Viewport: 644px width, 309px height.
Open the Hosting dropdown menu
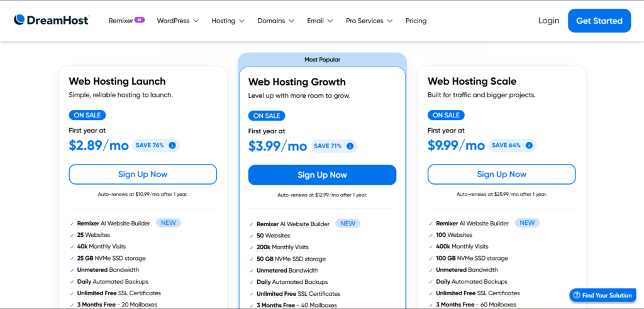[228, 21]
